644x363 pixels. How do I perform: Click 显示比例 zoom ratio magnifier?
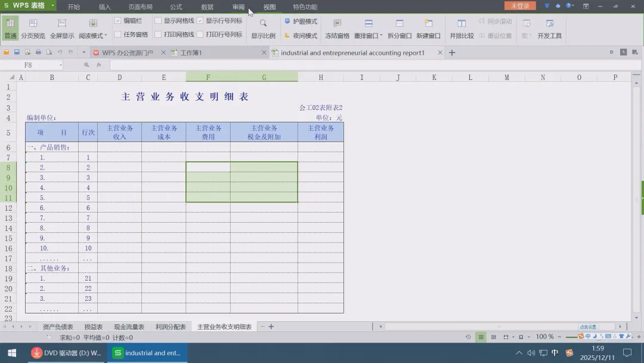coord(264,28)
